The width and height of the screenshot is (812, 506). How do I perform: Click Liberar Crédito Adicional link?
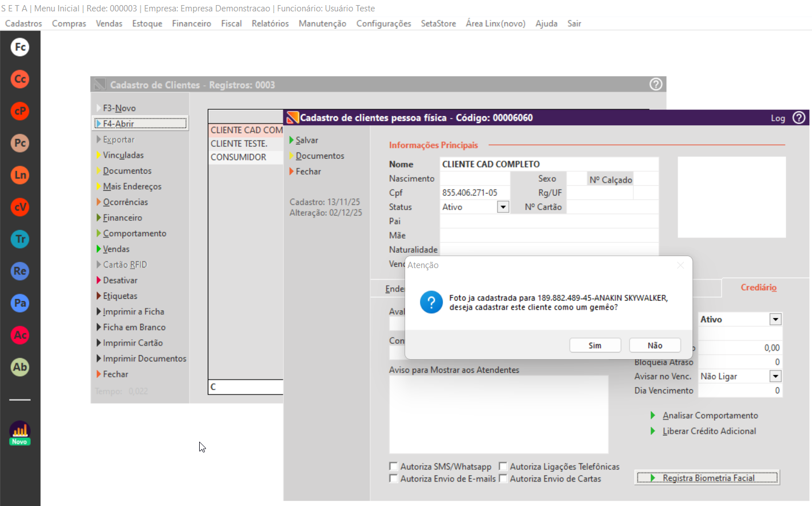coord(709,431)
